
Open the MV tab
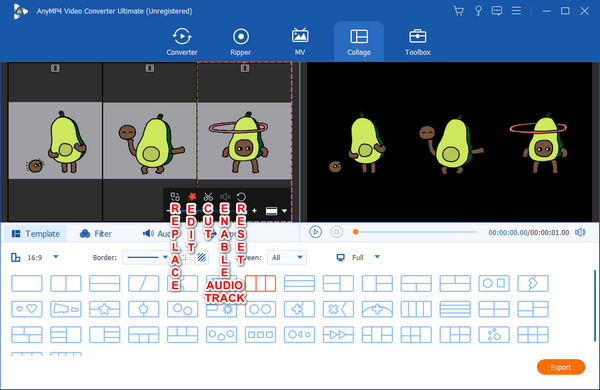(300, 42)
